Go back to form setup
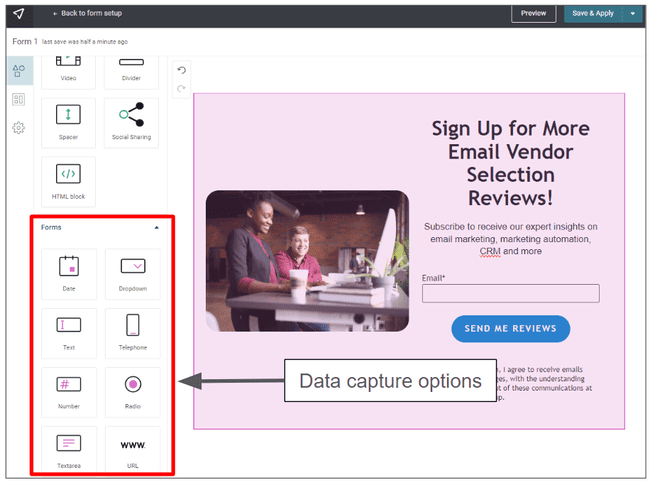Viewport: 650px width, 485px height. (88, 13)
